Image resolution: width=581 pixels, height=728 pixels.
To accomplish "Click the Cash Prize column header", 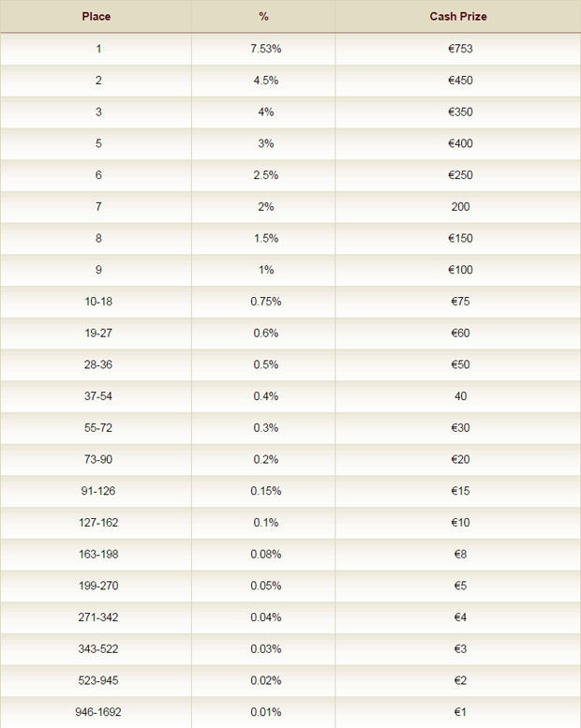I will 458,17.
